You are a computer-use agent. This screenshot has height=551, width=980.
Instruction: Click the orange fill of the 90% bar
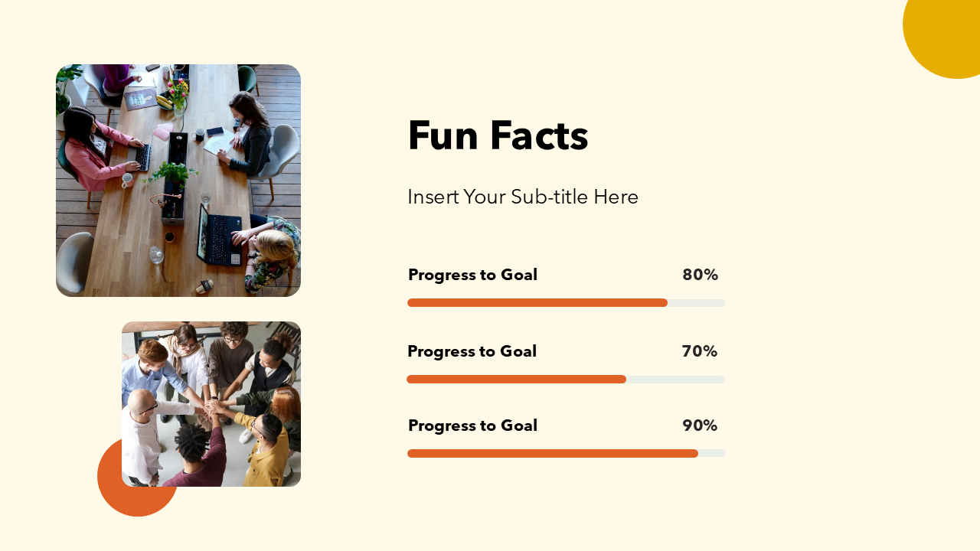pyautogui.click(x=551, y=454)
